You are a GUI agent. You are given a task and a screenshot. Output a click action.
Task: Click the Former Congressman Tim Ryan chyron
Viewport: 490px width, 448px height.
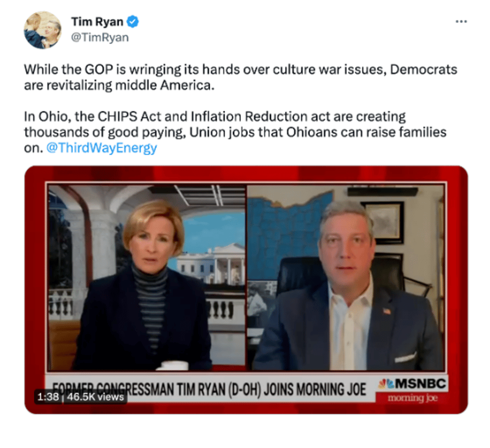[209, 389]
